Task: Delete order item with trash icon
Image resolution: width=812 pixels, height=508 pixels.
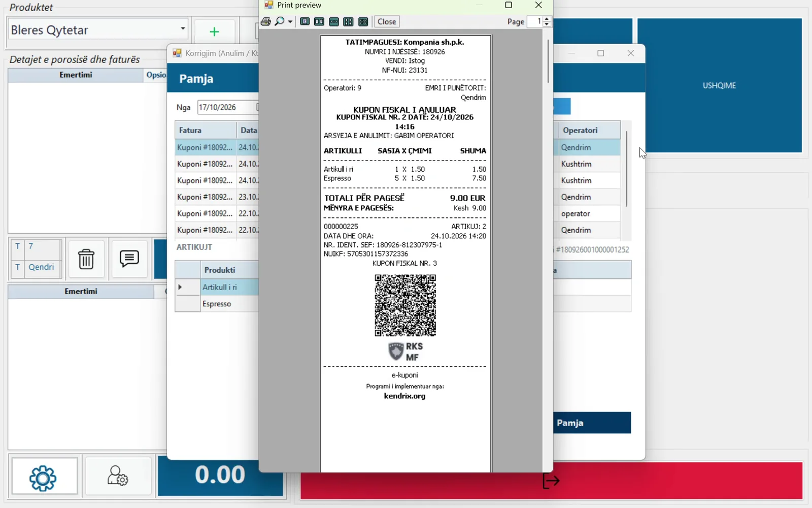Action: point(86,259)
